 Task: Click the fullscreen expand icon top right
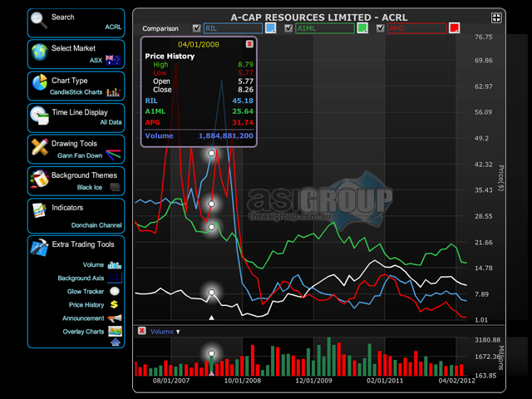coord(496,18)
